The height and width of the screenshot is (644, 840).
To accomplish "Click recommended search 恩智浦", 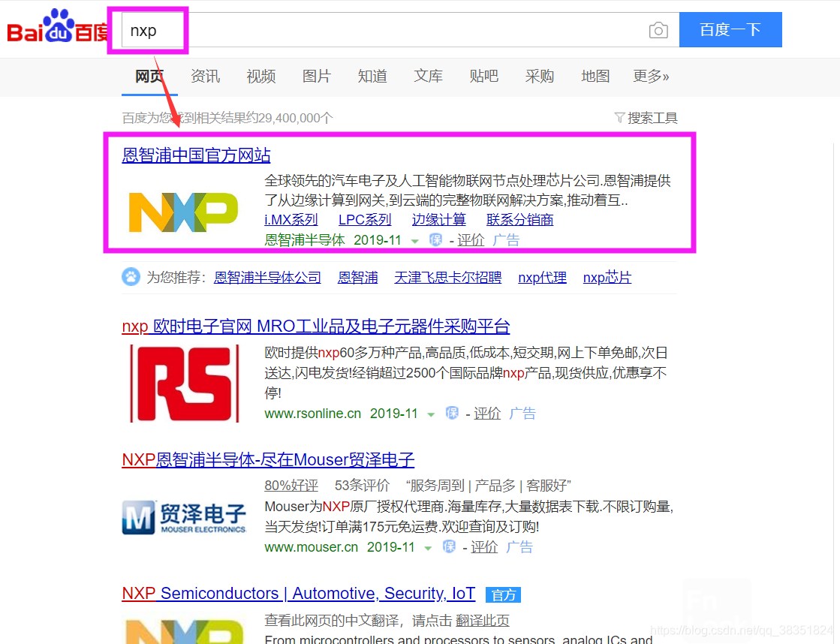I will click(x=358, y=278).
